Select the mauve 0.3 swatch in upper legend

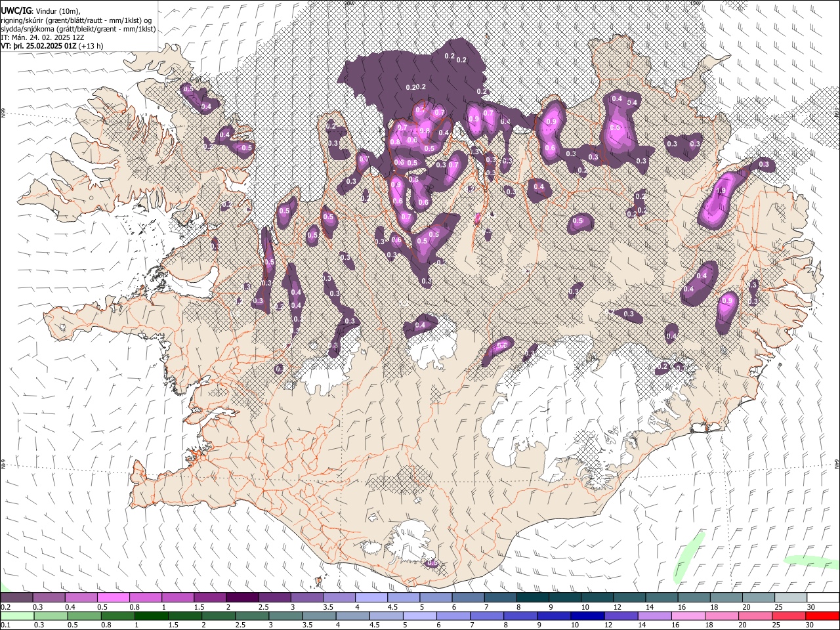click(x=49, y=598)
